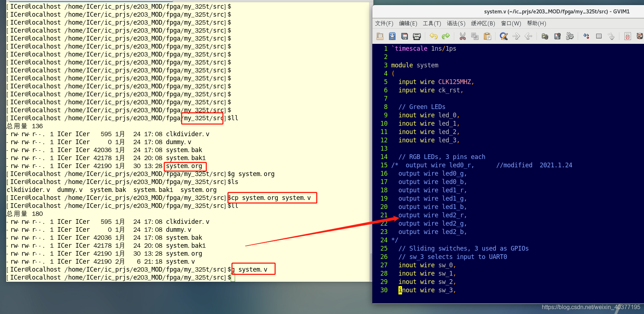This screenshot has height=314, width=644.
Task: Jump to tag with down-arrow icon
Action: pyautogui.click(x=611, y=36)
